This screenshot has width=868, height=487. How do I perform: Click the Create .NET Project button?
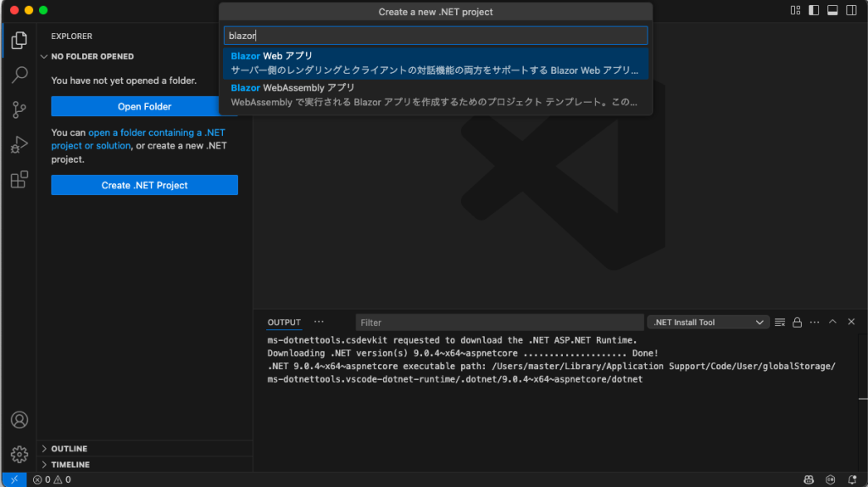[144, 185]
